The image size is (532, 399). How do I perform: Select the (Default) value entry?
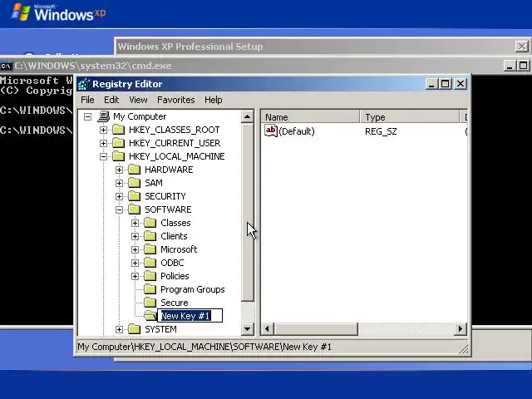296,131
